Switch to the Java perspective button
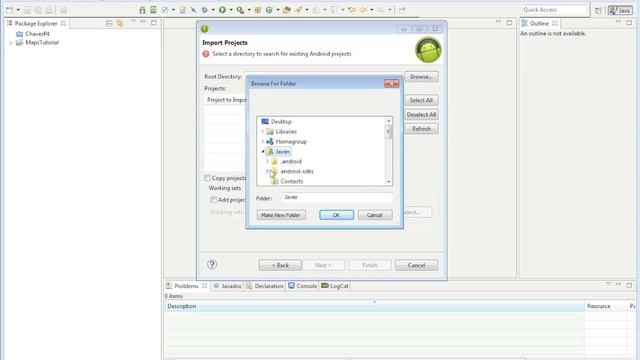The image size is (640, 360). coord(620,11)
